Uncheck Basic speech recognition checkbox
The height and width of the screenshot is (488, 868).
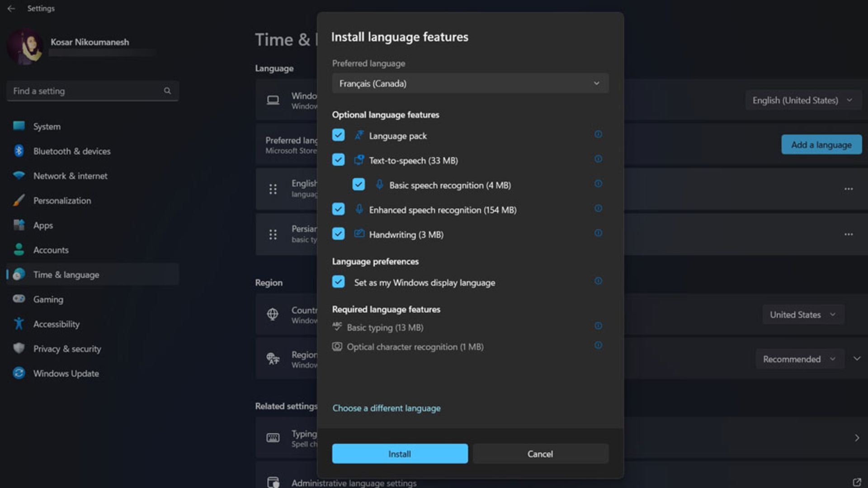[x=359, y=185]
